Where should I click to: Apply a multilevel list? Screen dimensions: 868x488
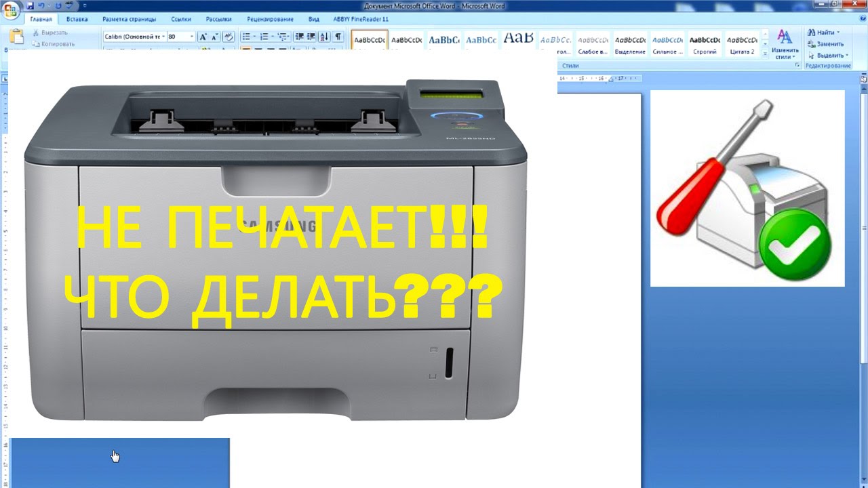click(283, 37)
